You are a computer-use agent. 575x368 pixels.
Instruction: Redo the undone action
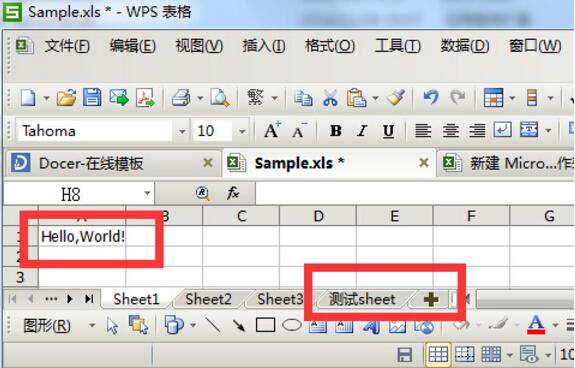(458, 97)
